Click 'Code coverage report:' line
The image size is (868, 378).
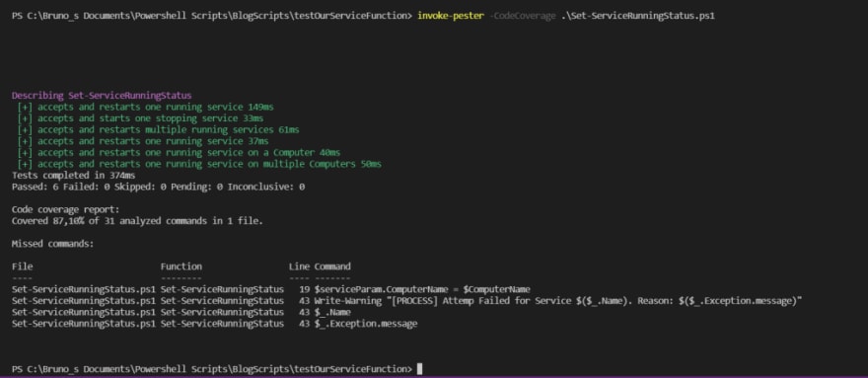[x=65, y=209]
